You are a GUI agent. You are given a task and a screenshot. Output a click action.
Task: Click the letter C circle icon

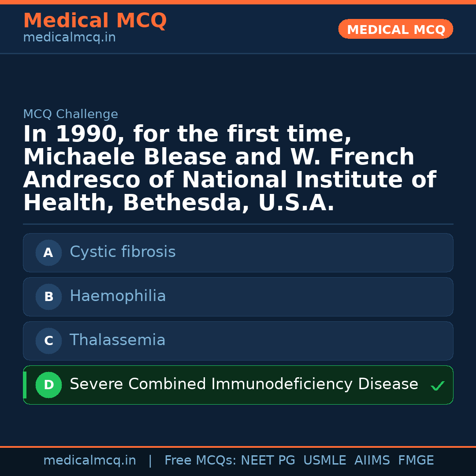coord(48,341)
